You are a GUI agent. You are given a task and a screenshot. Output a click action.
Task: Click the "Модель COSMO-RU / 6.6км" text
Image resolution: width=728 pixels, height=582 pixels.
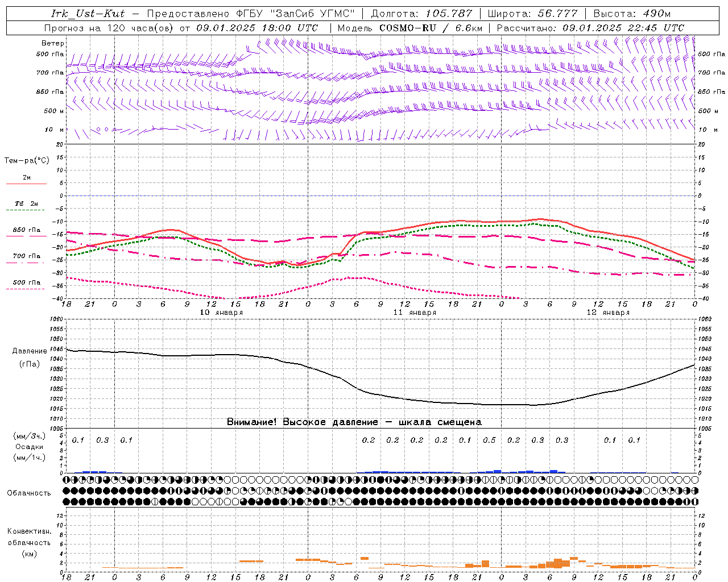pyautogui.click(x=410, y=28)
